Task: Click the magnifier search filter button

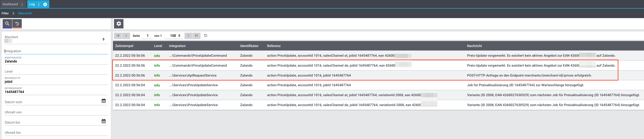Action: point(7,24)
